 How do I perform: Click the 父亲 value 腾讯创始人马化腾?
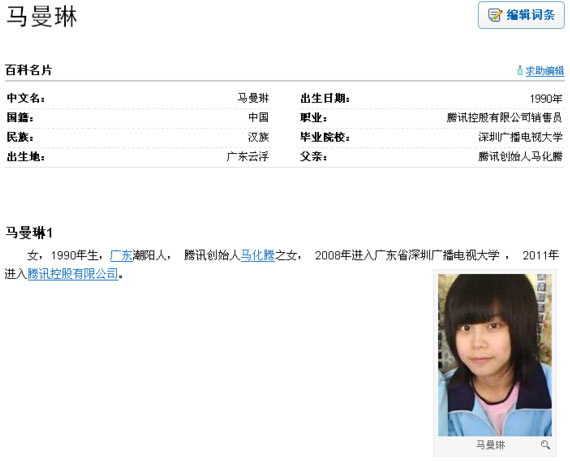coord(520,156)
